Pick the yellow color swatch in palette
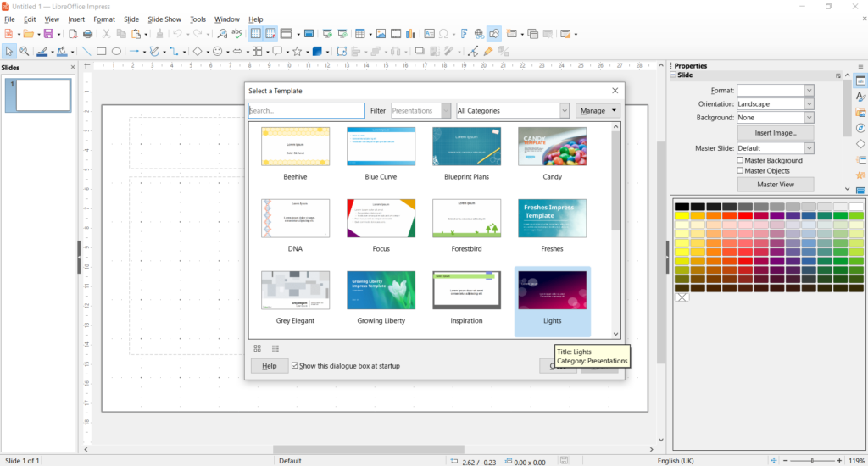Viewport: 868px width, 466px height. point(682,216)
